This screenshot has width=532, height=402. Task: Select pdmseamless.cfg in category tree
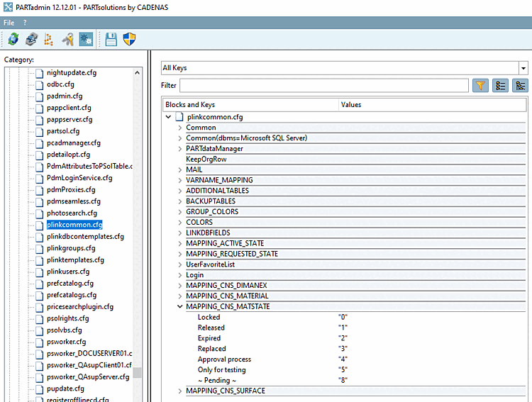(74, 201)
